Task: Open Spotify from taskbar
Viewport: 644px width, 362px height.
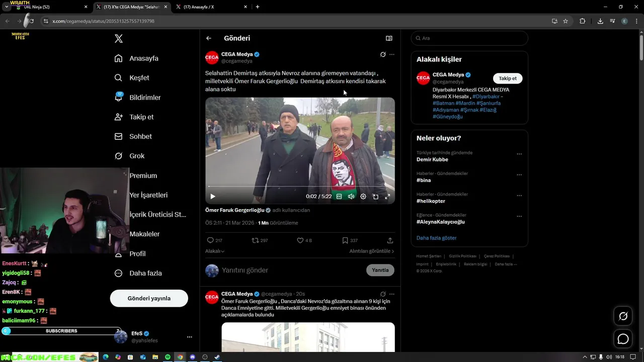Action: pos(168,357)
